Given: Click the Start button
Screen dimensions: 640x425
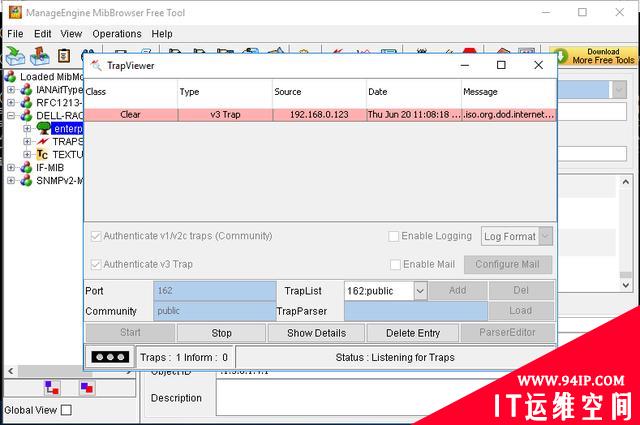Looking at the screenshot, I should (130, 333).
